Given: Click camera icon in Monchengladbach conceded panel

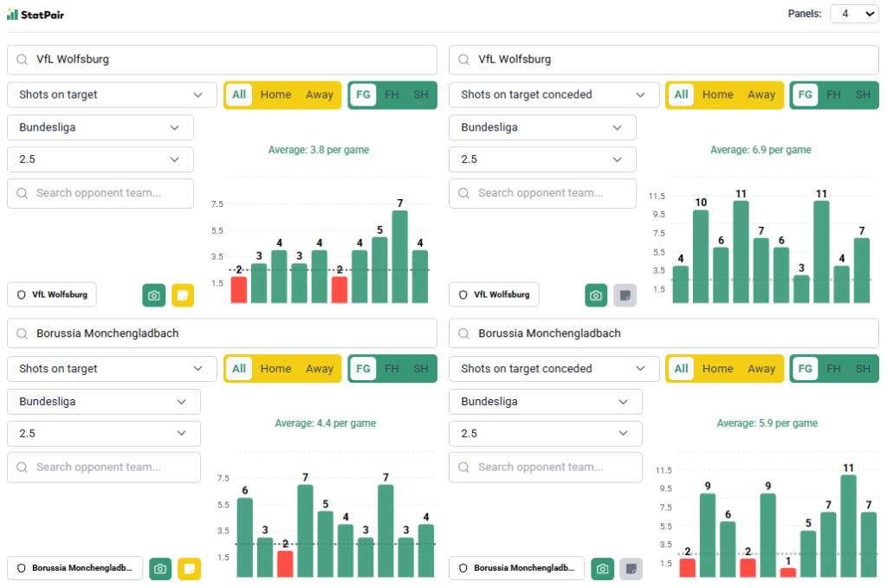Looking at the screenshot, I should pyautogui.click(x=603, y=569).
